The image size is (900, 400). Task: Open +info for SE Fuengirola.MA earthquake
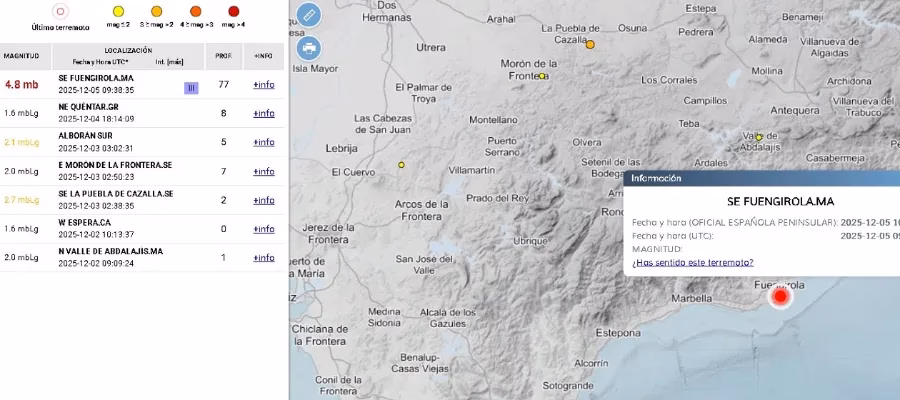[x=263, y=84]
